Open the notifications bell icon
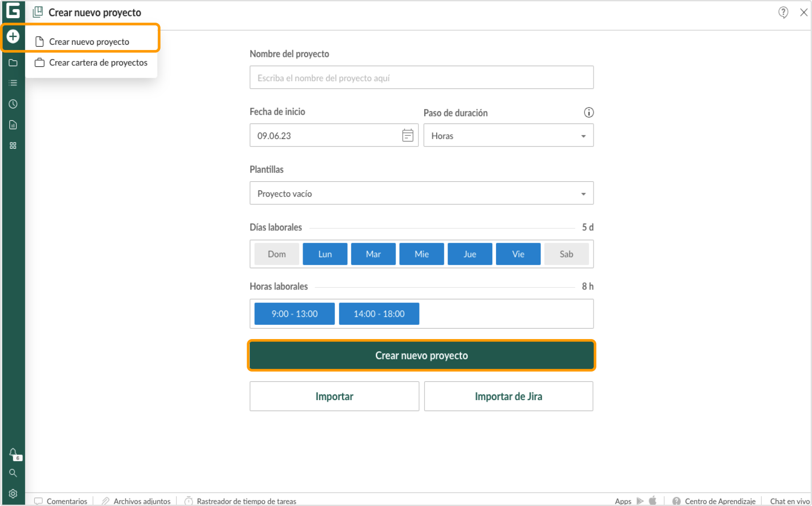Screen dimensions: 812x506 (x=14, y=454)
